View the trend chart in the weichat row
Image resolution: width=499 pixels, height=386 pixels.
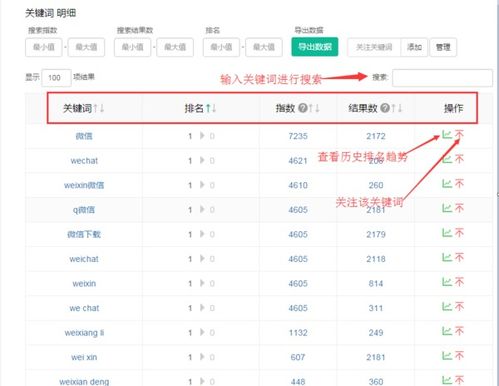click(x=447, y=257)
